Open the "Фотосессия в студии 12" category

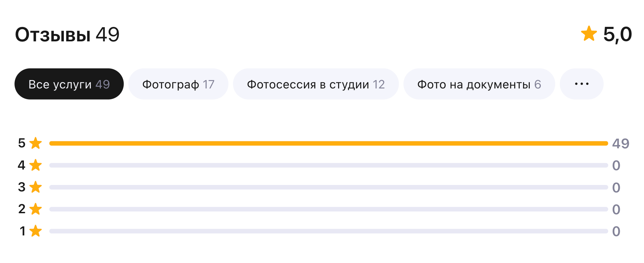tap(316, 84)
